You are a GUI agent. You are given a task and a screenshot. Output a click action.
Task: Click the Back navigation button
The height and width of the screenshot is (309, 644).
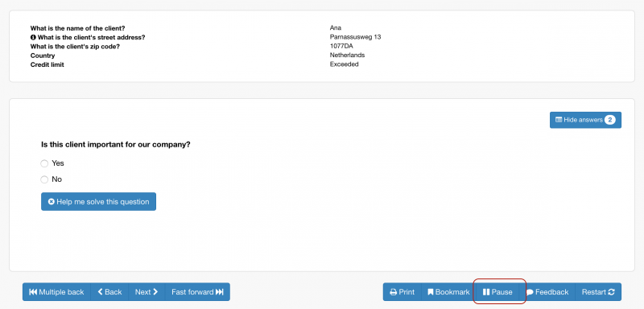coord(109,292)
